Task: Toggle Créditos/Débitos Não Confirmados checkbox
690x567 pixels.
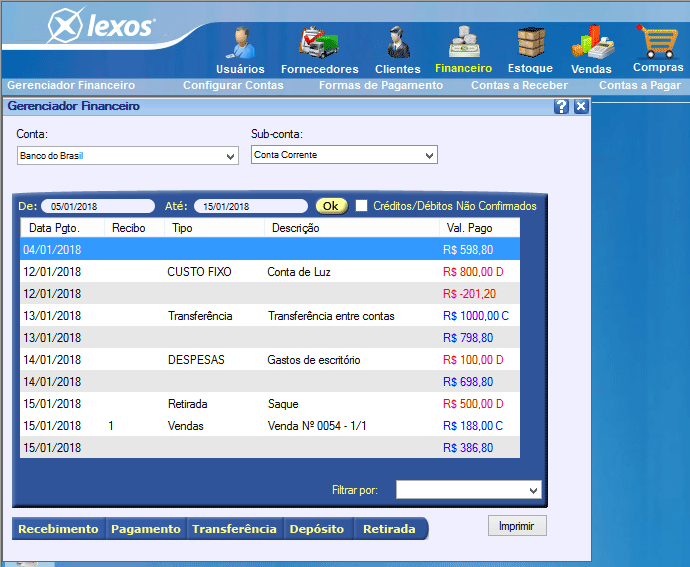Action: coord(361,206)
